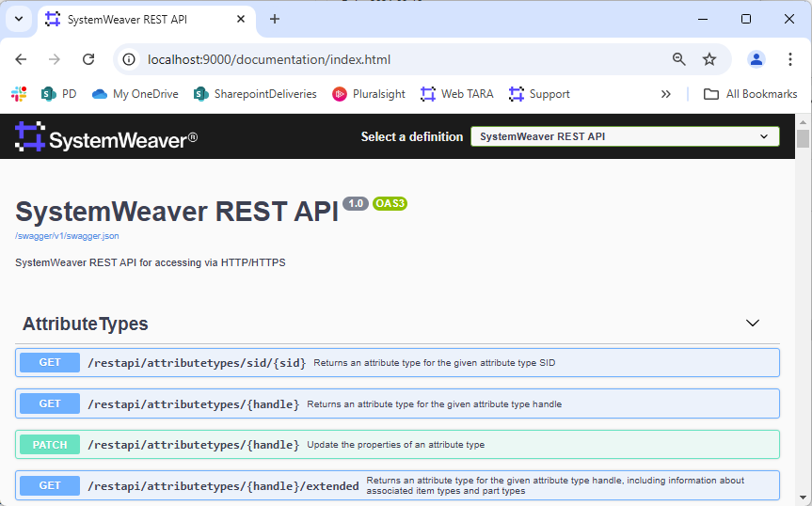Reload the page

(88, 59)
